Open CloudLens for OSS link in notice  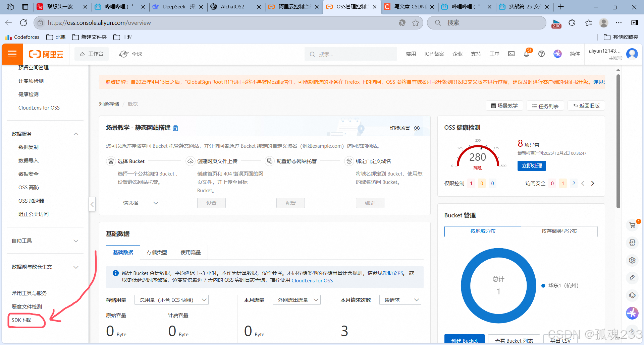tap(312, 281)
